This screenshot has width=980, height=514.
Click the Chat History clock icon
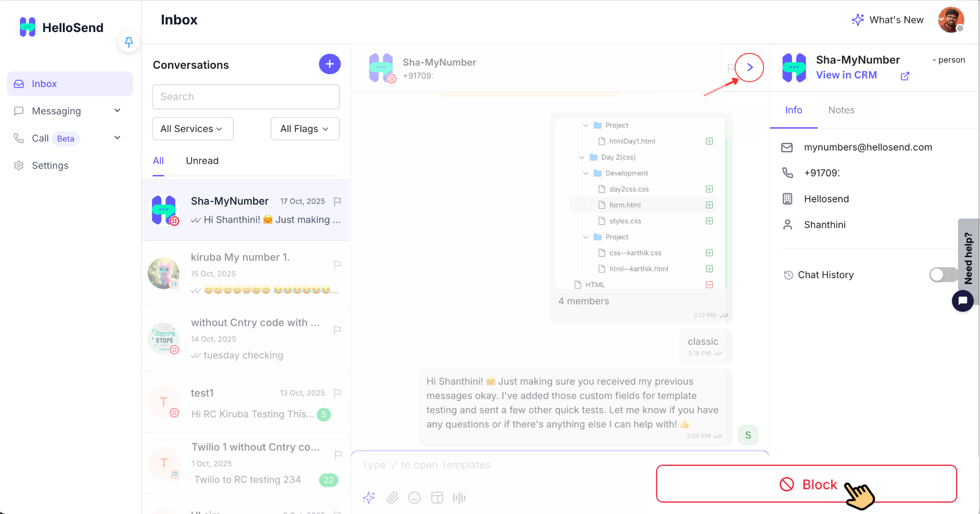[788, 275]
